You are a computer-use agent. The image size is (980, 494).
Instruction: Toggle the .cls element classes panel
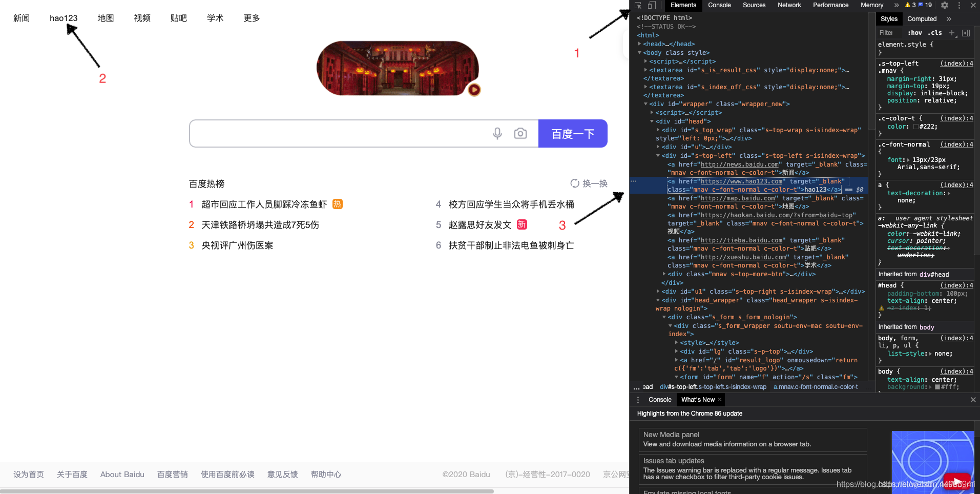tap(935, 33)
